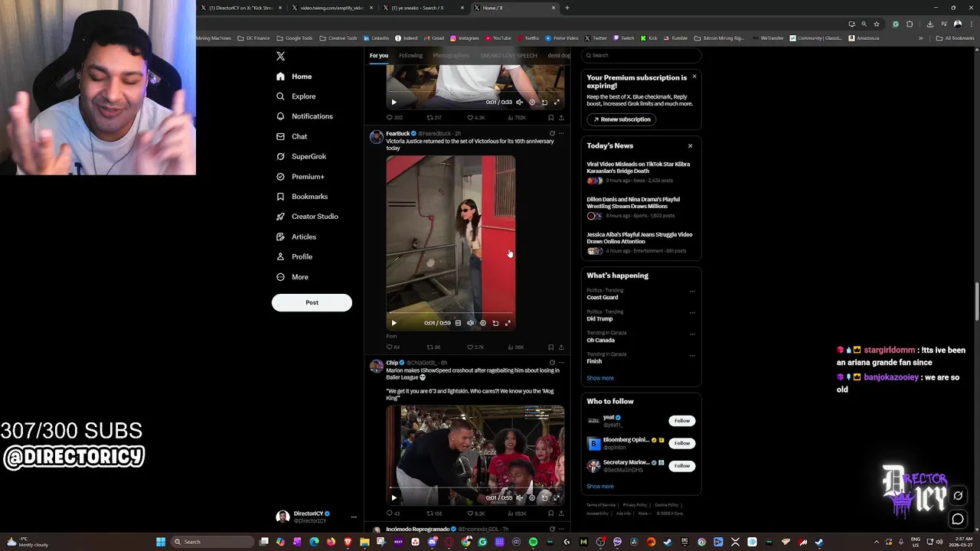This screenshot has height=551, width=980.
Task: Seek the FearBuck video progress bar
Action: tap(450, 313)
